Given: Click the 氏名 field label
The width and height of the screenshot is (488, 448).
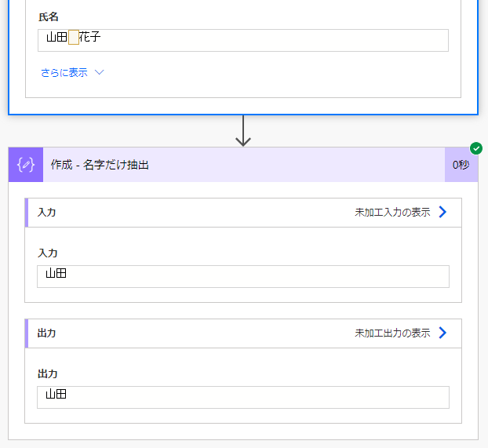Looking at the screenshot, I should tap(48, 16).
